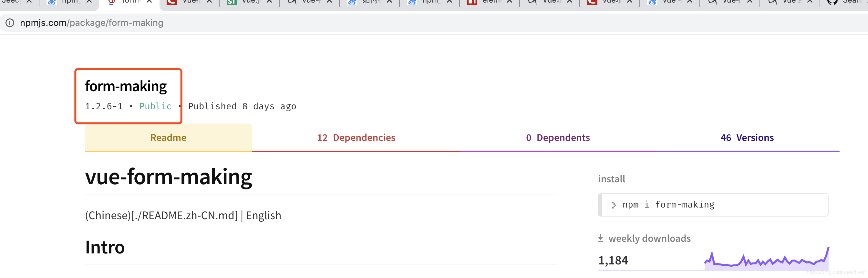Close the green SF 'vue.js' tab
Image resolution: width=868 pixels, height=278 pixels.
coord(269,2)
